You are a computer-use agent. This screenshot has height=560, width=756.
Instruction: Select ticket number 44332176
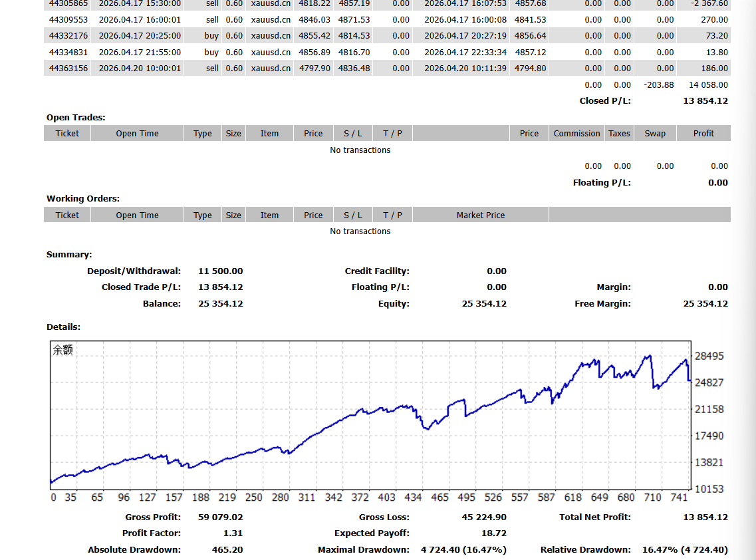[x=68, y=36]
